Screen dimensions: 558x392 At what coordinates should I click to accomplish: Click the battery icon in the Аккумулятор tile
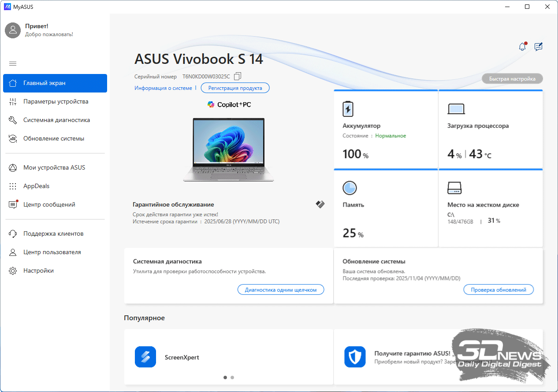(x=348, y=109)
